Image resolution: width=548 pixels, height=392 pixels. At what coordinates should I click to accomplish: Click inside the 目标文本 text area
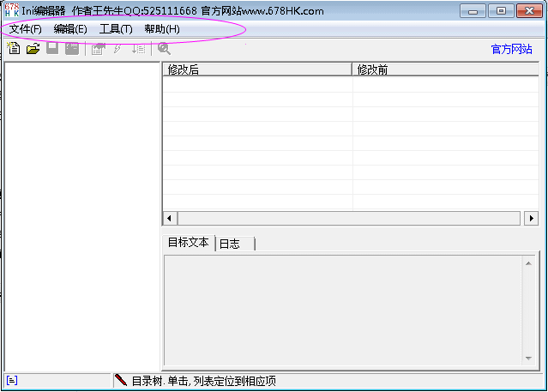[343, 311]
